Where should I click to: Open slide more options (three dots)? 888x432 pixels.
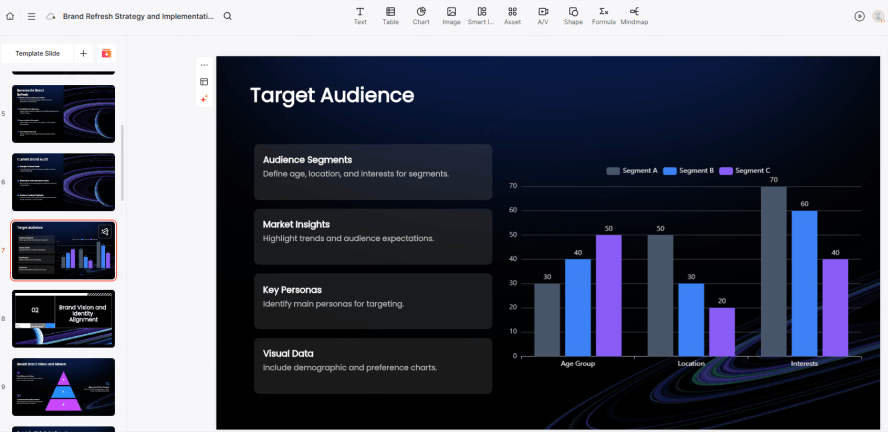(x=204, y=65)
